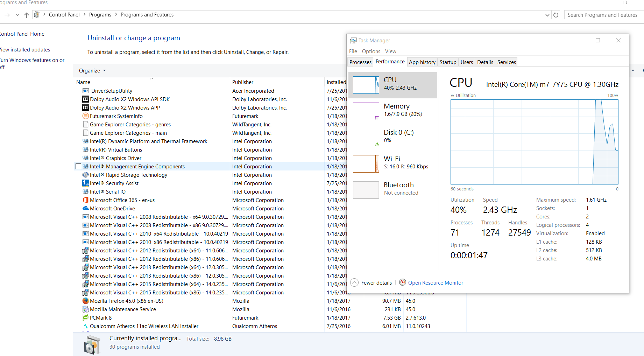This screenshot has height=356, width=644.
Task: Click the Dolby Audio X2 Windows API SDK icon
Action: [x=86, y=99]
